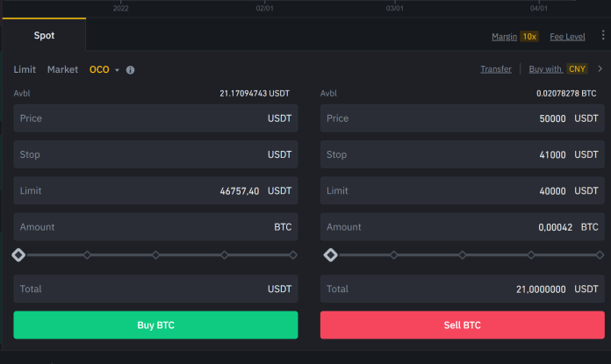The width and height of the screenshot is (611, 364).
Task: Click the buy slider 100% end marker
Action: [293, 255]
